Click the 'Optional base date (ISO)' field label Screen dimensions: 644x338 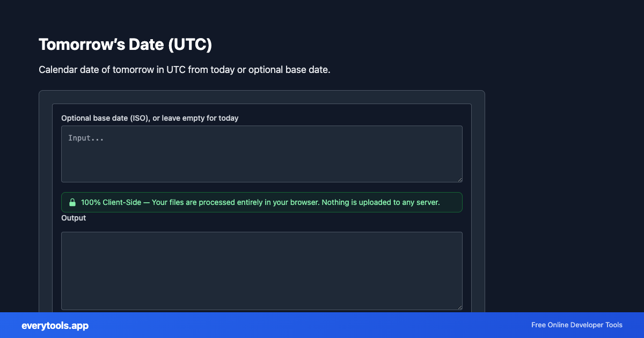tap(150, 118)
